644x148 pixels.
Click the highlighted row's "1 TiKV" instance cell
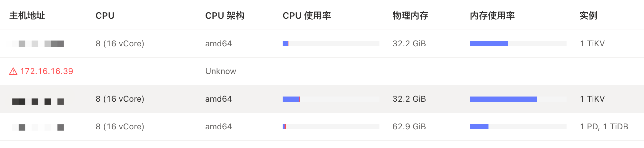pos(592,99)
